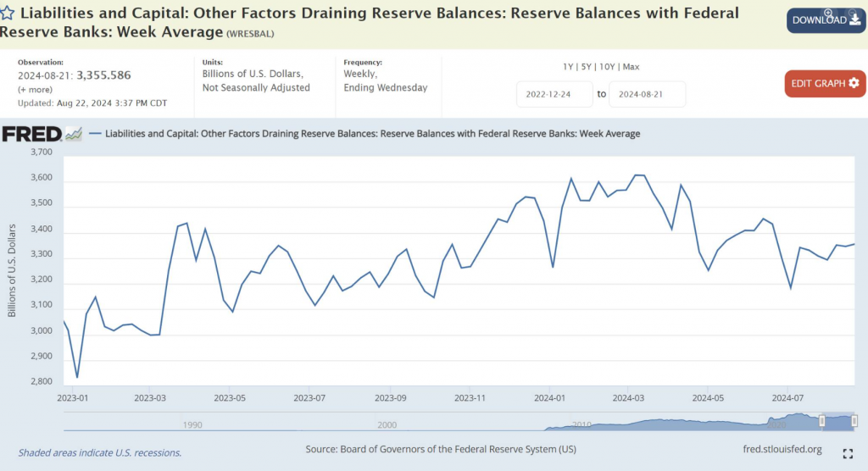This screenshot has height=471, width=868.
Task: Click the series name in the chart legend
Action: (372, 134)
